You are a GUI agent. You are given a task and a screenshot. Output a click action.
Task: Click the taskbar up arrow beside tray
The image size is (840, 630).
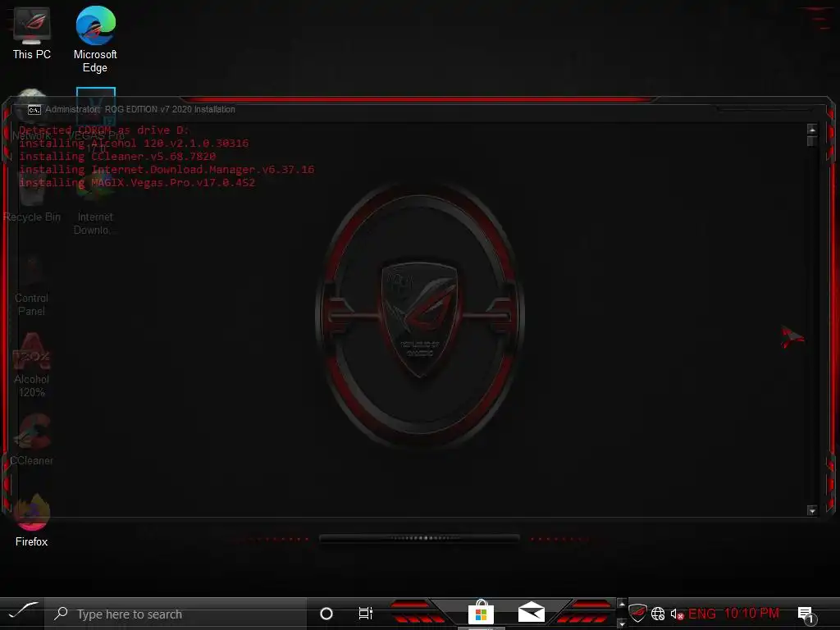pos(622,604)
